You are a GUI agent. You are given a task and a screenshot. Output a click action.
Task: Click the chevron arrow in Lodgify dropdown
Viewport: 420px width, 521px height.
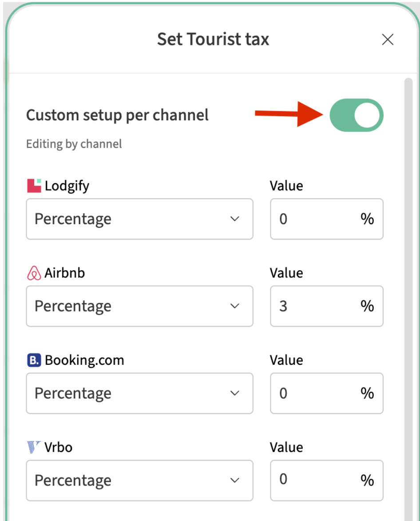[x=235, y=219]
